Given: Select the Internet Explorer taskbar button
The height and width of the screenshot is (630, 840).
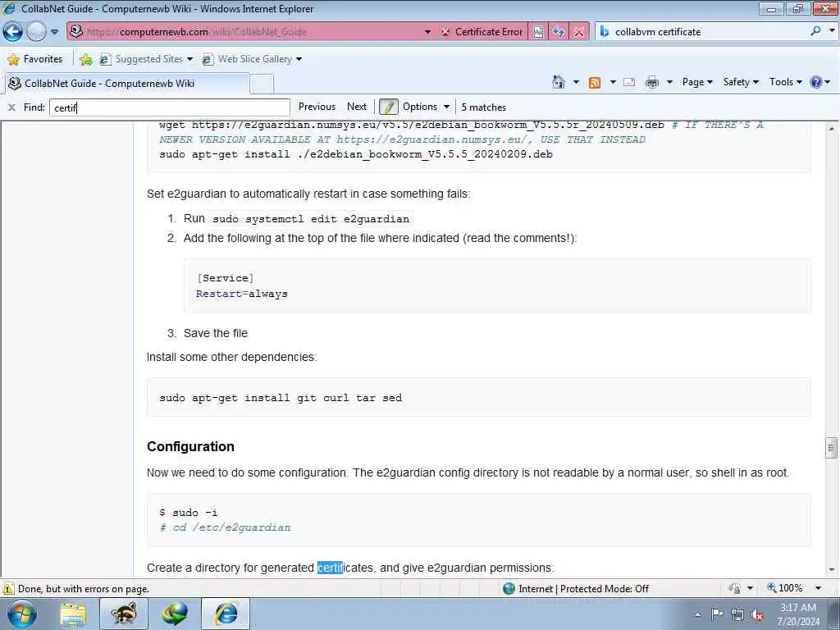Looking at the screenshot, I should point(226,614).
